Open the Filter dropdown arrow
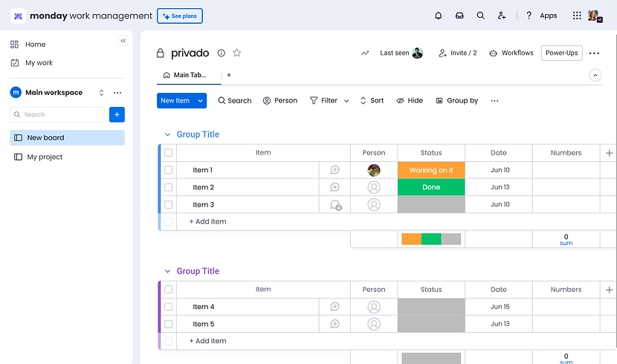617x364 pixels. click(x=346, y=101)
